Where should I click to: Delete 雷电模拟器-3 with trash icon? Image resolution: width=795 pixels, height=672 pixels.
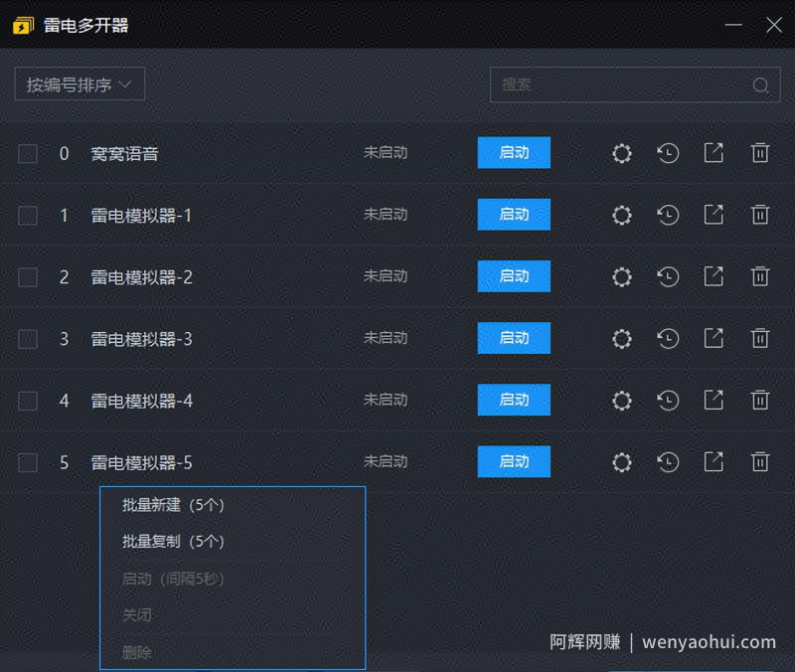tap(759, 338)
